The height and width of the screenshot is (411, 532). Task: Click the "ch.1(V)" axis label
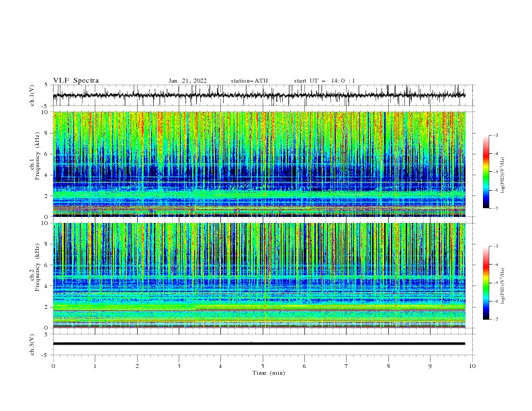pos(32,95)
